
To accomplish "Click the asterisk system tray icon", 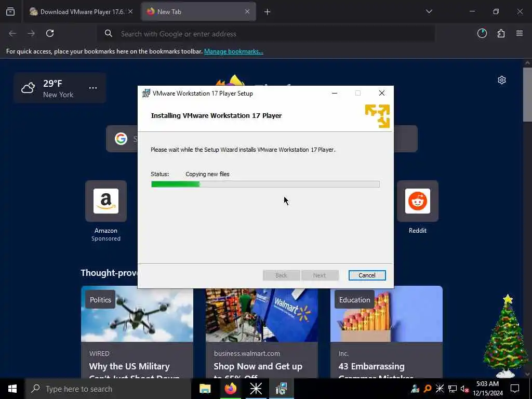I will [440, 389].
